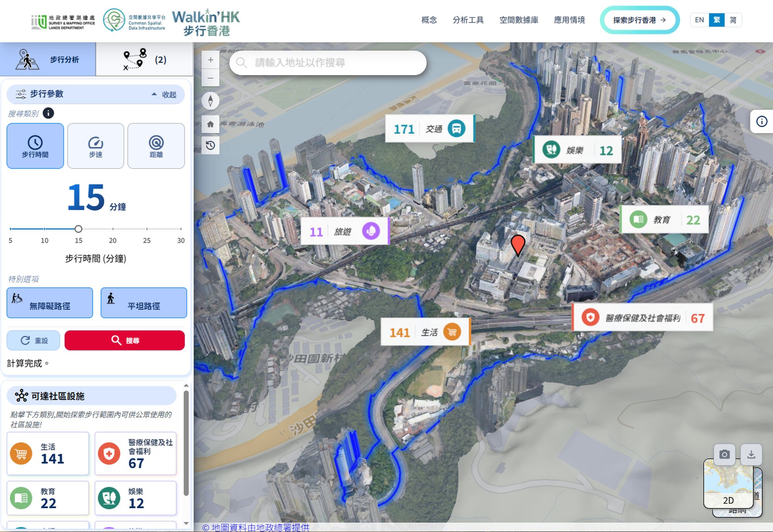Click the medical shield icon on map label
773x532 pixels.
click(591, 317)
